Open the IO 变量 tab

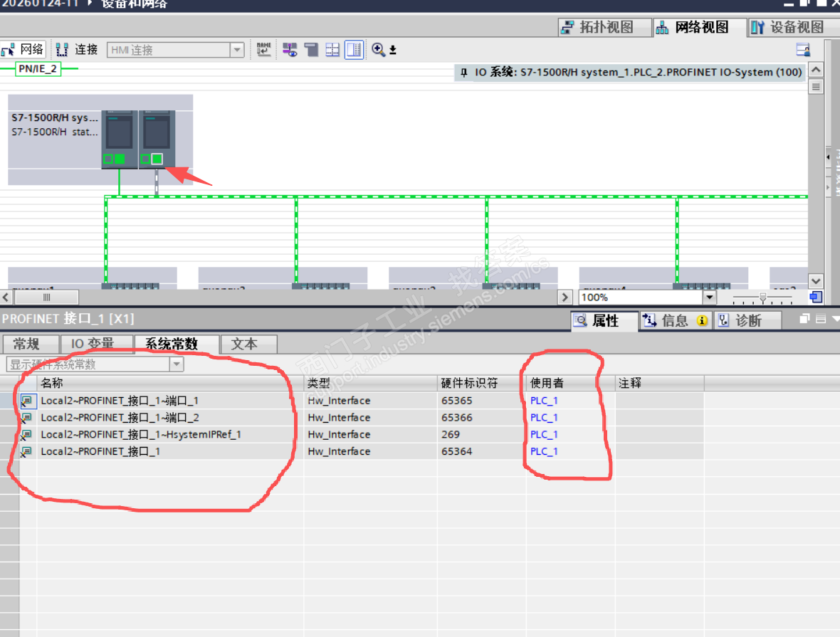pyautogui.click(x=96, y=344)
